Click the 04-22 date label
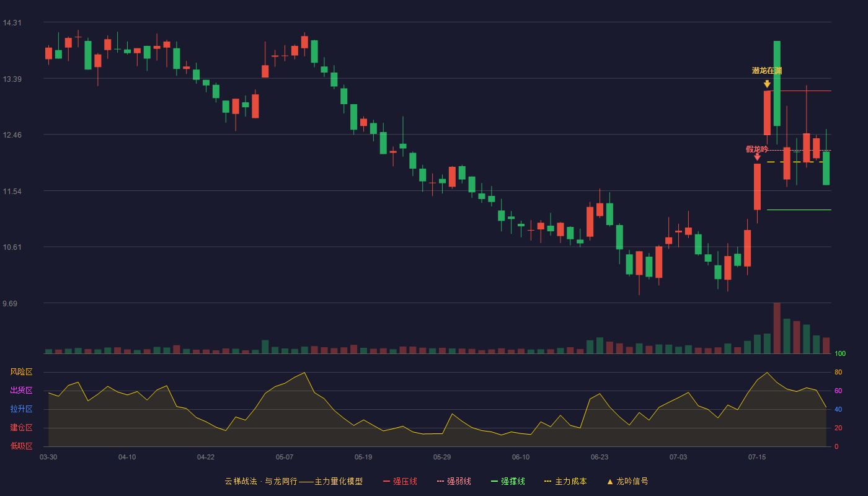Screen dimensions: 868x496 [x=206, y=457]
